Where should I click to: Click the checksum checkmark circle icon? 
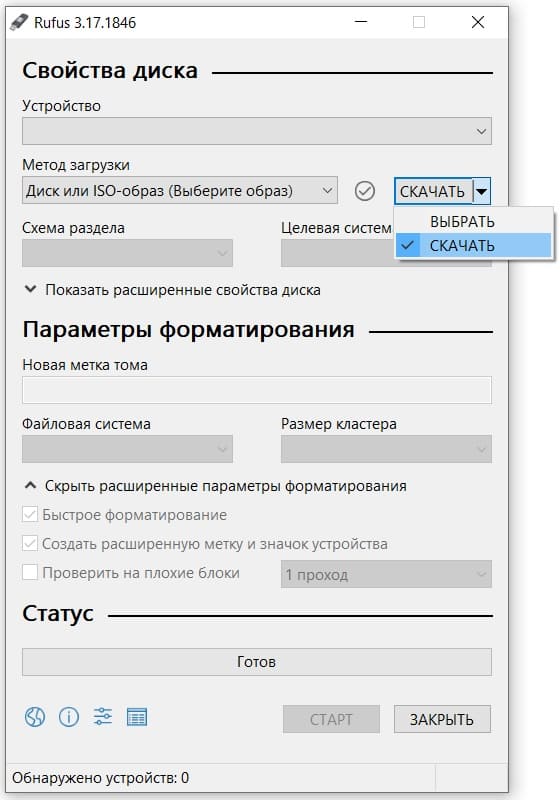[364, 191]
